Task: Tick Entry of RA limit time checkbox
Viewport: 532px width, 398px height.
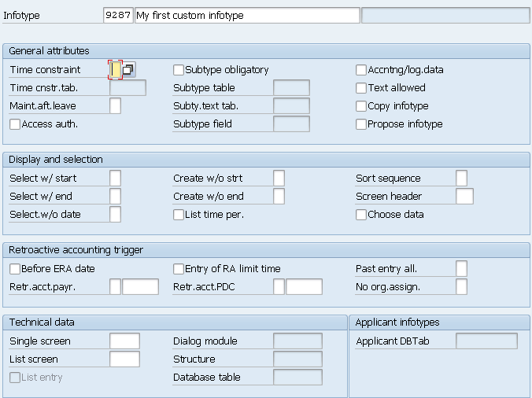Action: point(179,269)
